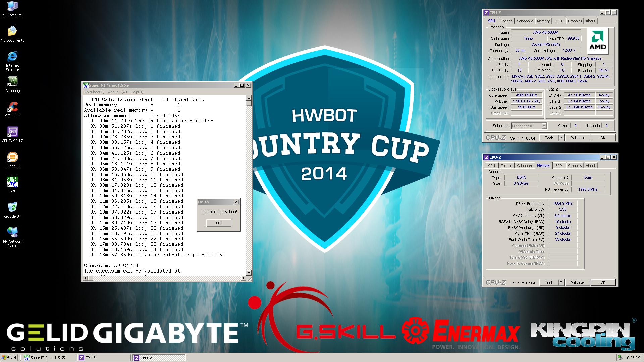Click Validate in top CPU-Z window
Image resolution: width=644 pixels, height=362 pixels.
click(x=577, y=138)
